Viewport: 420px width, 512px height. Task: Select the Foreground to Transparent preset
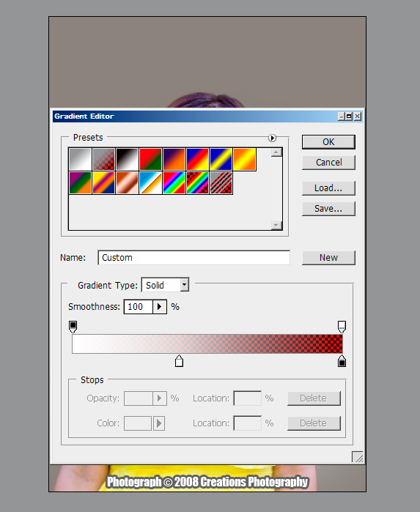coord(103,160)
